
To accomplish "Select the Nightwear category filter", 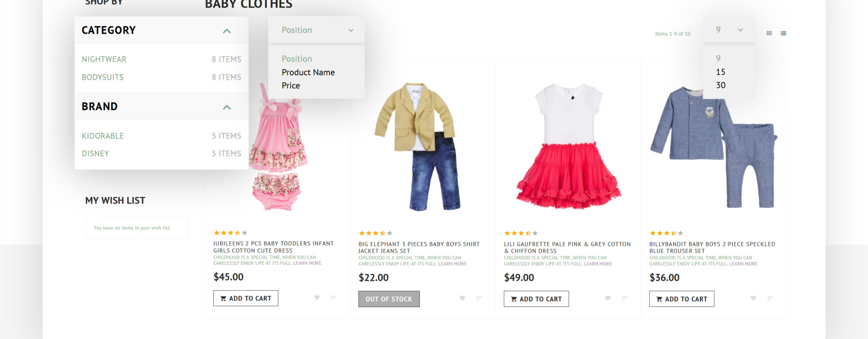I will 104,59.
